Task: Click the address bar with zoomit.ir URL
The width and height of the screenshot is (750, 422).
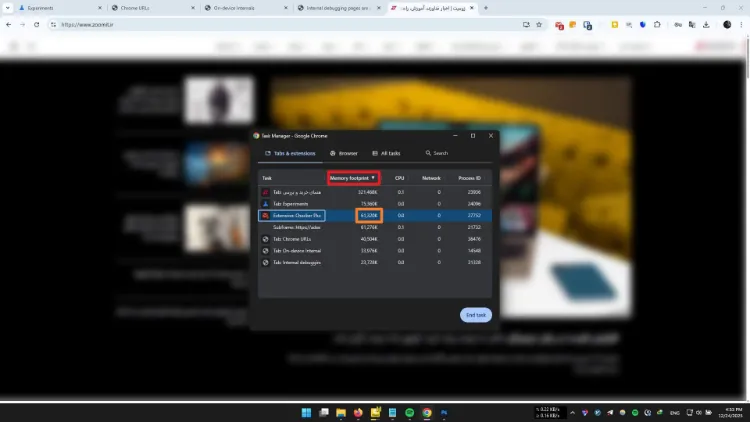Action: [287, 24]
